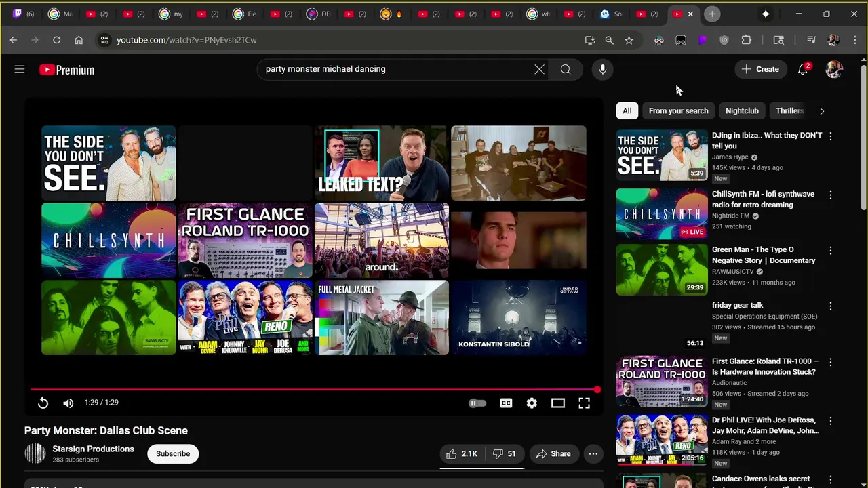
Task: Mute the video volume speaker
Action: point(68,403)
